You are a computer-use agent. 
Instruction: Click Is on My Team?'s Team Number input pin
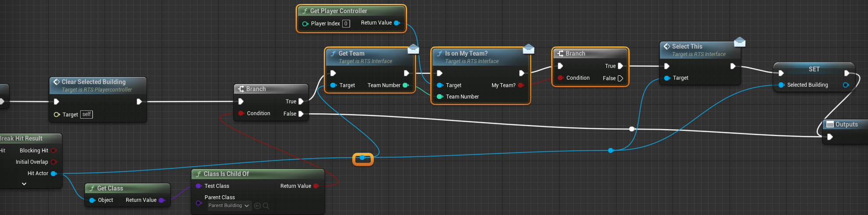(x=440, y=97)
